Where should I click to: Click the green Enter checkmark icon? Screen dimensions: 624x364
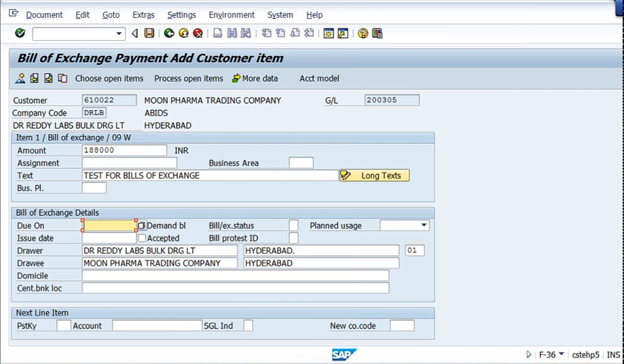coord(20,34)
